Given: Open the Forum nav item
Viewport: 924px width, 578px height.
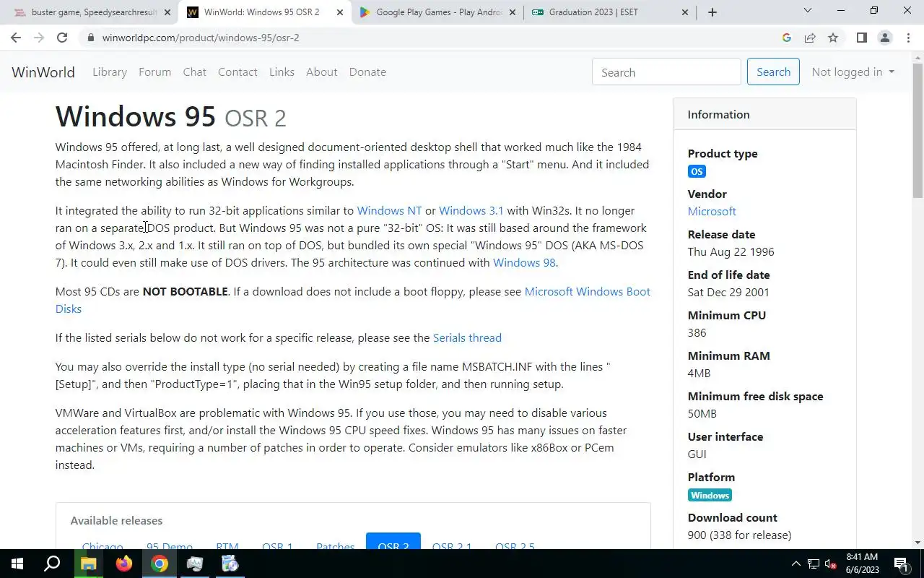Looking at the screenshot, I should pos(154,72).
